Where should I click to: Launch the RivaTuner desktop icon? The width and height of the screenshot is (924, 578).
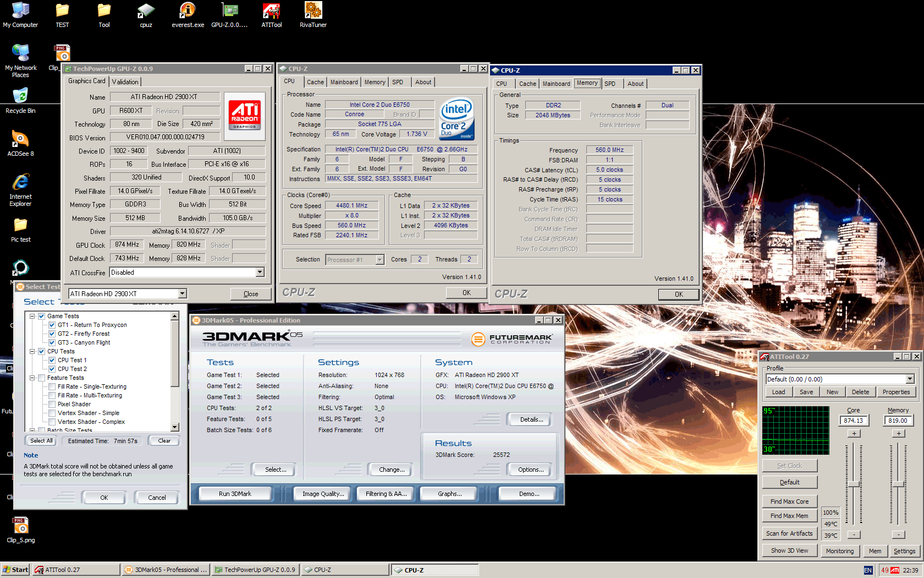(313, 15)
